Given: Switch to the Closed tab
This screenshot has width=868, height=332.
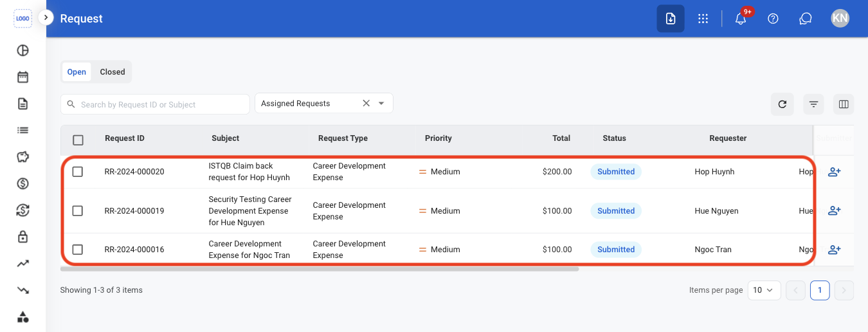Looking at the screenshot, I should pos(113,72).
